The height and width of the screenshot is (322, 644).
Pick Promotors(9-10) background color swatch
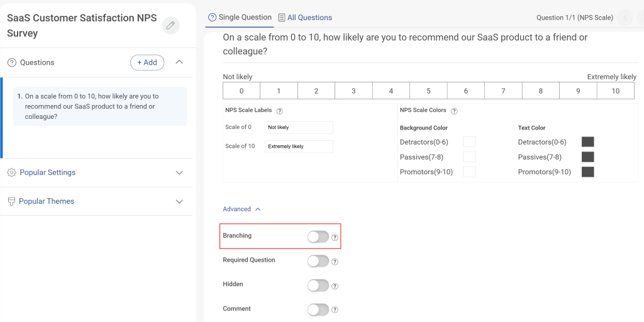click(469, 172)
